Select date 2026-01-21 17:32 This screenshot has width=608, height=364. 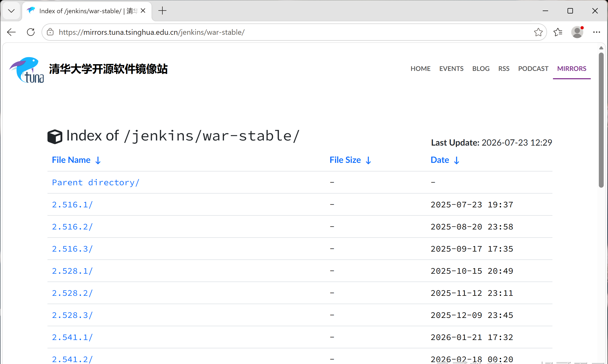coord(472,337)
